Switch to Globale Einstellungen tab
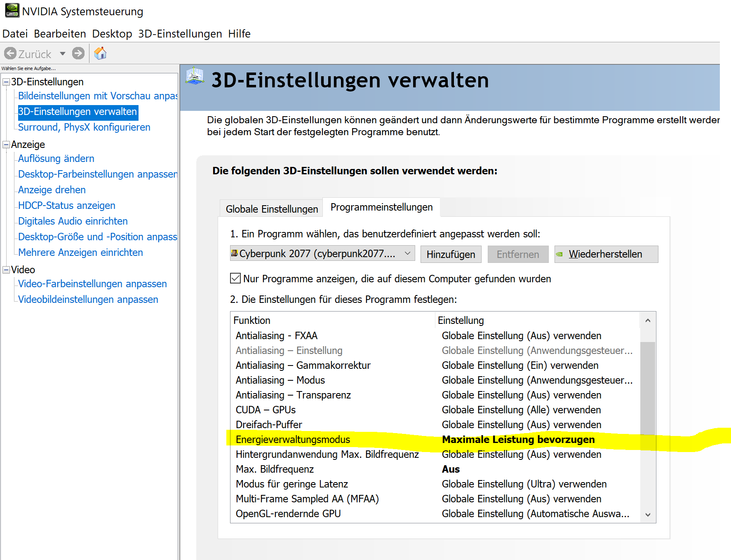The image size is (731, 560). [272, 209]
